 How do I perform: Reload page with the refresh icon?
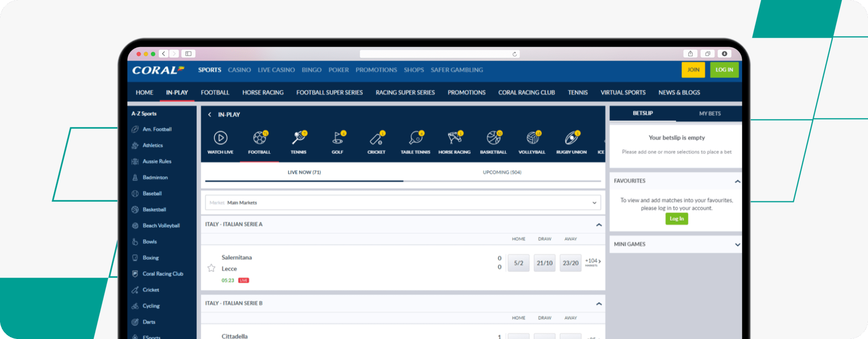pos(515,54)
